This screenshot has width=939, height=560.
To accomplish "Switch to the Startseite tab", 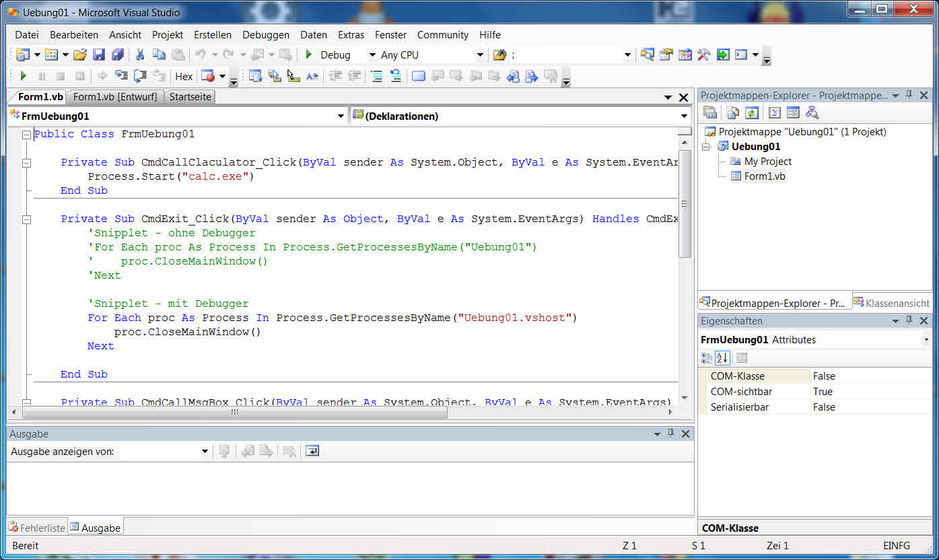I will (190, 97).
